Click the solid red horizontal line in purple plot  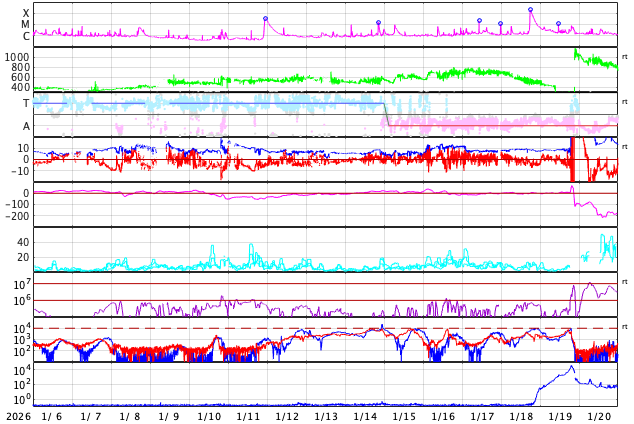click(300, 300)
